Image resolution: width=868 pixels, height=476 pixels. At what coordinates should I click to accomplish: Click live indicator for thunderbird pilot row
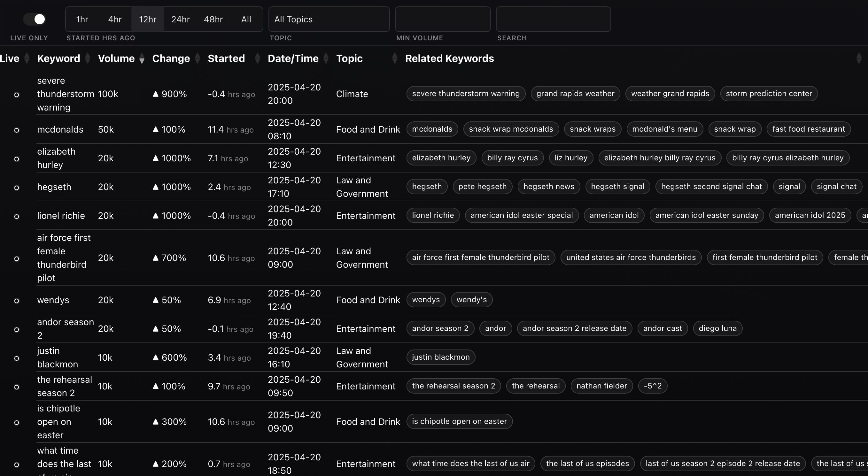[17, 258]
